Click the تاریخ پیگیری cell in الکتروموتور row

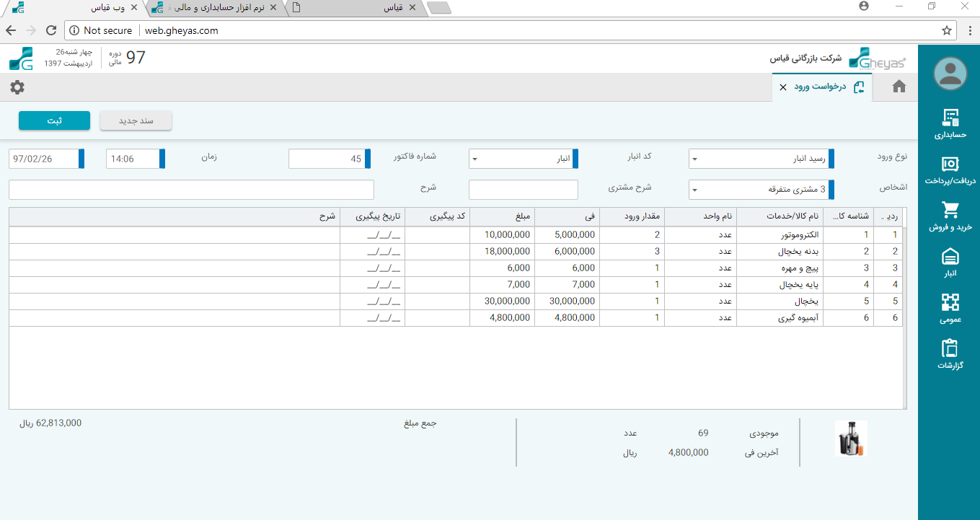[372, 235]
